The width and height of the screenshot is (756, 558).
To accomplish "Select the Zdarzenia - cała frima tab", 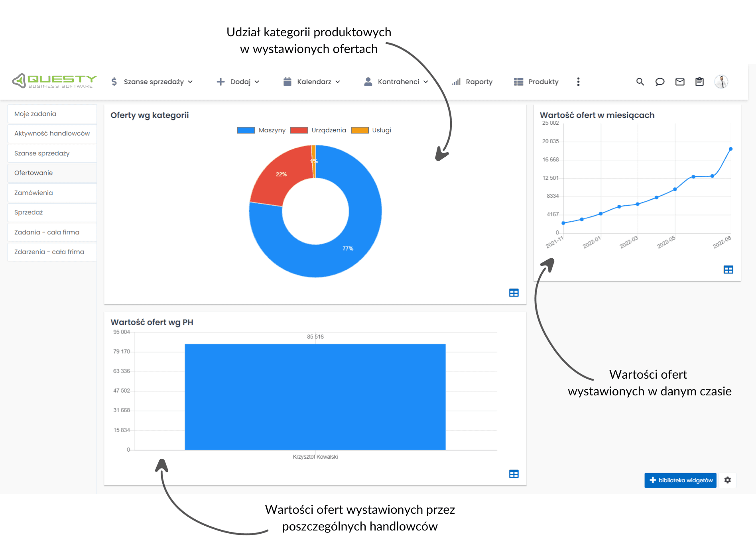I will click(x=52, y=252).
